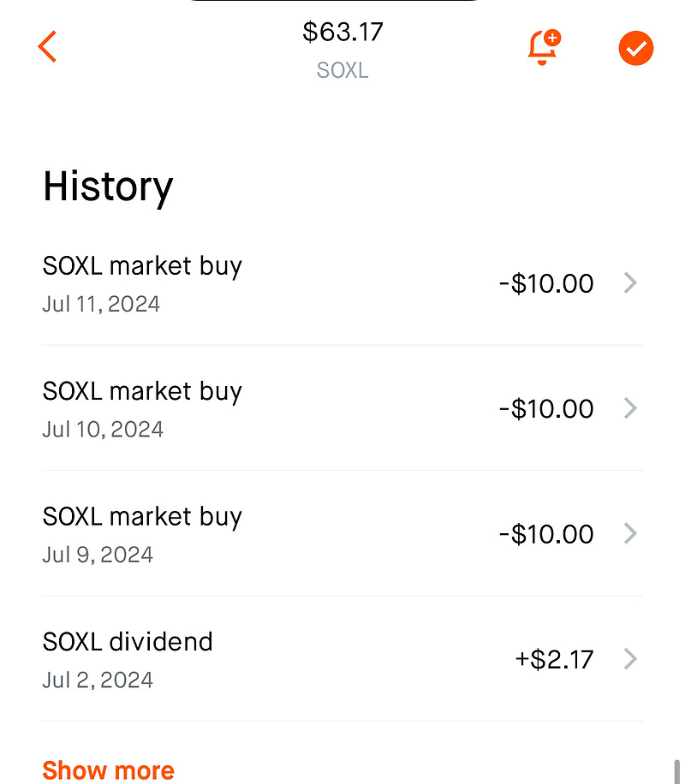This screenshot has height=784, width=685.
Task: Open the SOXL dividend row chevron
Action: point(630,659)
